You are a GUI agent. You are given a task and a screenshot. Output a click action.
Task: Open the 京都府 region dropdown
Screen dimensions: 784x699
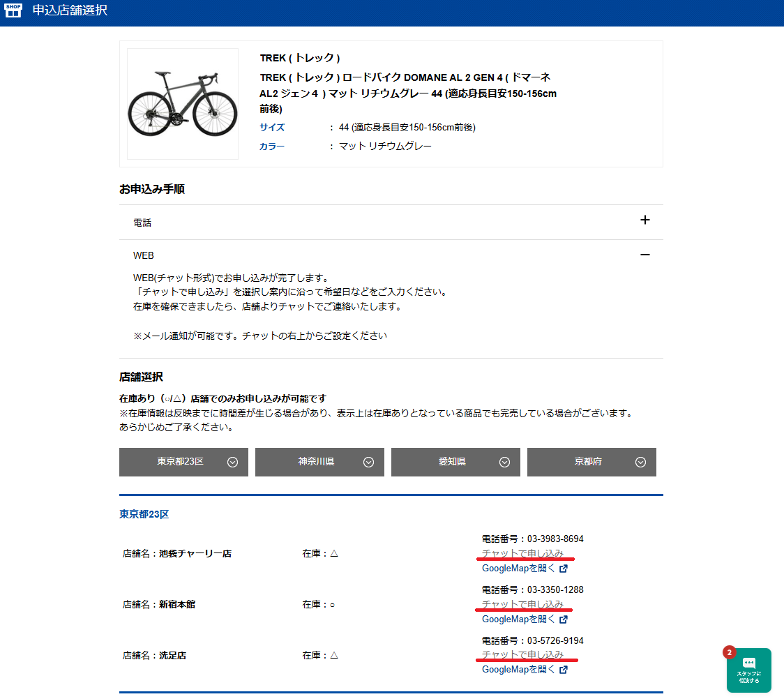pyautogui.click(x=591, y=462)
